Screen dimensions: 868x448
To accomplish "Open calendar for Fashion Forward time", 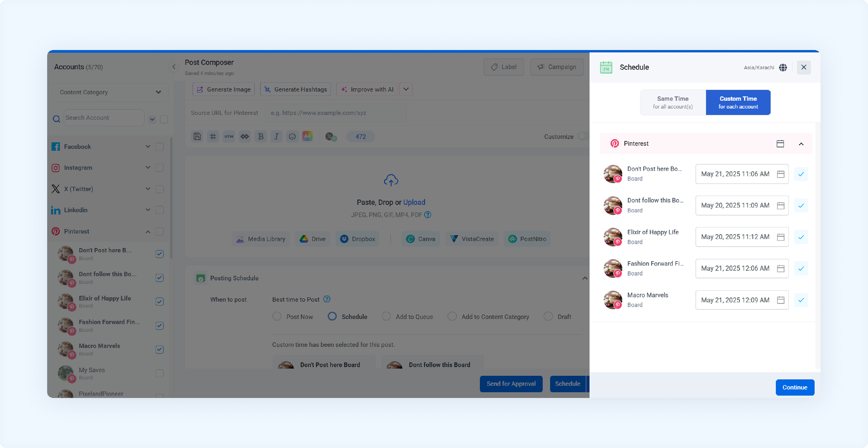I will tap(780, 268).
